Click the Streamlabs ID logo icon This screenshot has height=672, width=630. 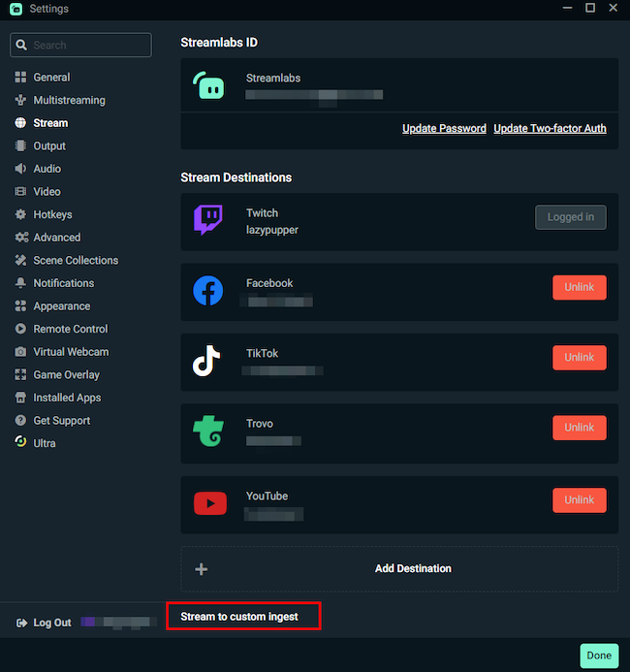click(x=208, y=85)
